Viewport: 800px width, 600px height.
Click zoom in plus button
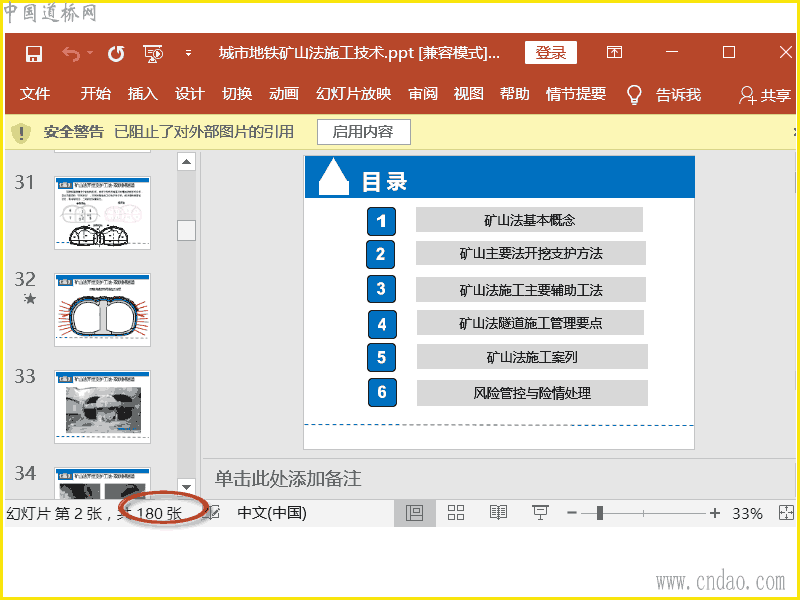[715, 513]
